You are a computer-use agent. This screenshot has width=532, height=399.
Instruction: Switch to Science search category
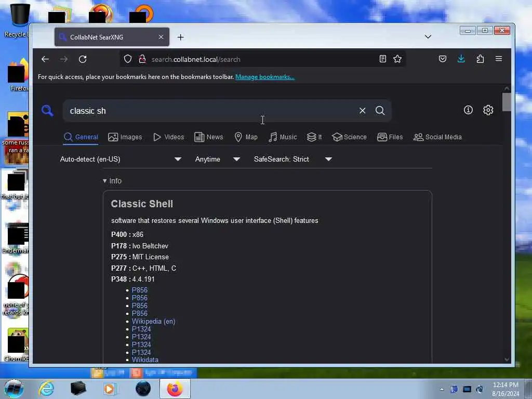click(350, 137)
